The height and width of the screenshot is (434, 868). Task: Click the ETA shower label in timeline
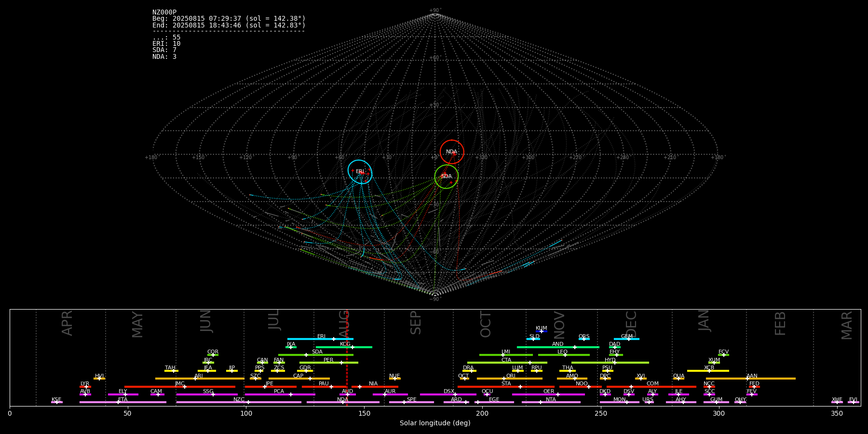pos(123,399)
